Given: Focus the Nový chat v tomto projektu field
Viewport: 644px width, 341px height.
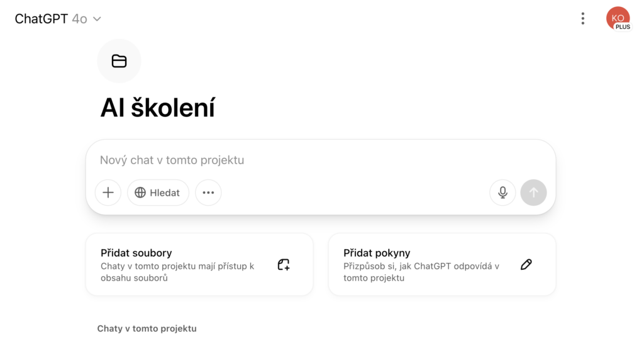Looking at the screenshot, I should (320, 160).
